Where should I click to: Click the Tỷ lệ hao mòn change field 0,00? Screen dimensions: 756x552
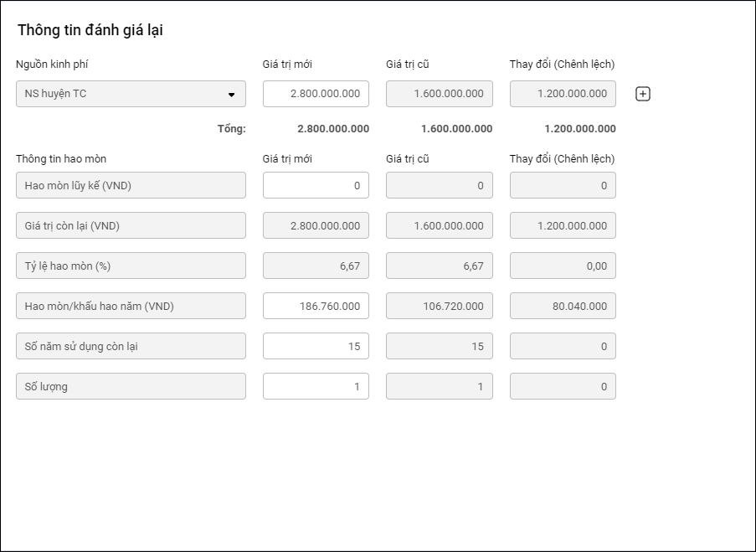click(x=563, y=266)
